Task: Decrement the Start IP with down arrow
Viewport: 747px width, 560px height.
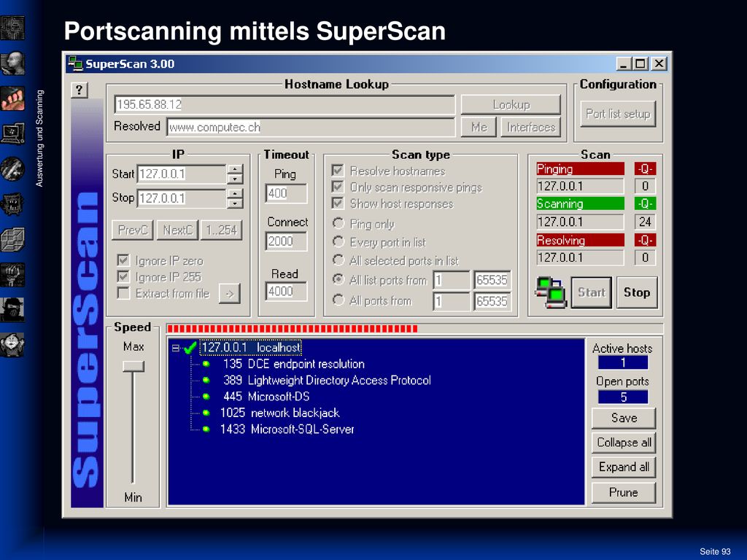Action: pos(235,179)
